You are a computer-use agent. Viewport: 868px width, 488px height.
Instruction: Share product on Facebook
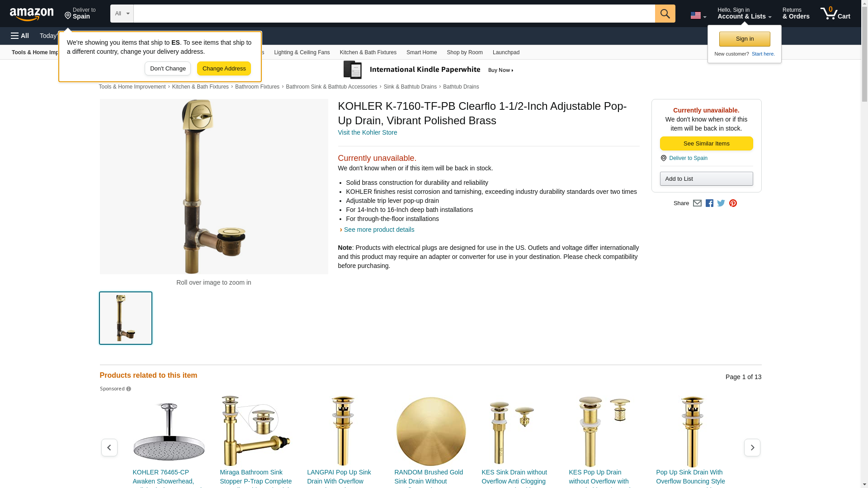(x=709, y=203)
